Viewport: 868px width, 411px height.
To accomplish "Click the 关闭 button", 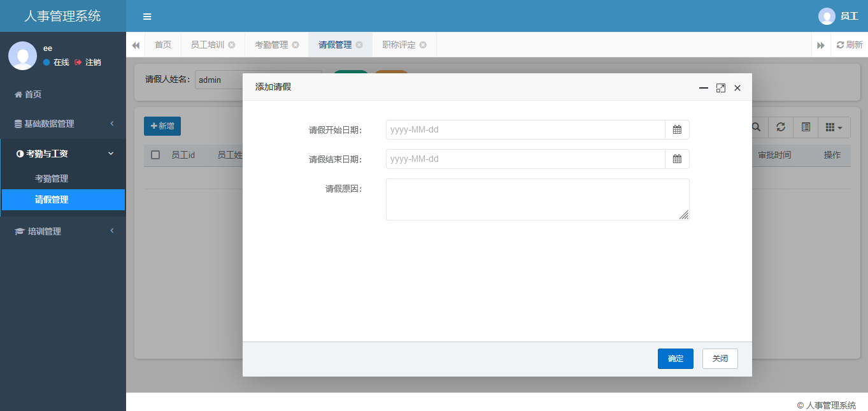I will tap(720, 359).
